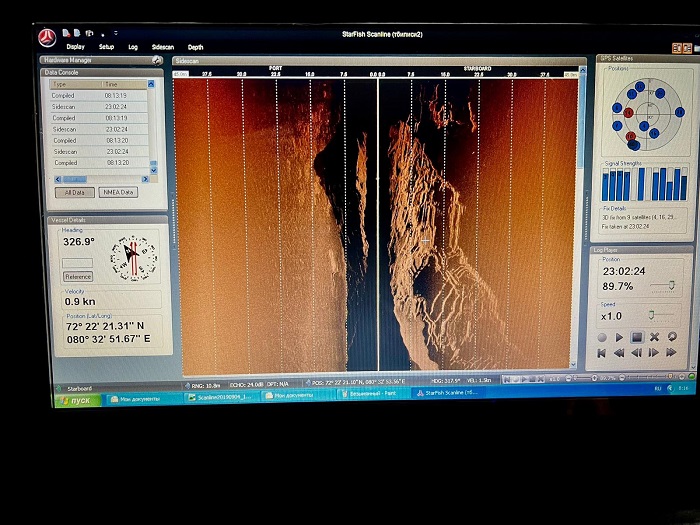Click the loop playback icon
The height and width of the screenshot is (525, 700).
672,337
